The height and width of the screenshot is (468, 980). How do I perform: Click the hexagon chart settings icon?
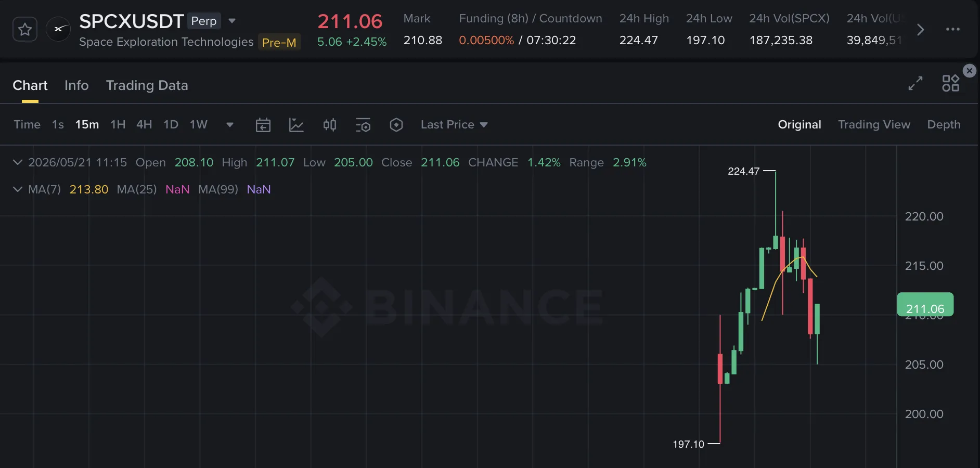coord(396,125)
